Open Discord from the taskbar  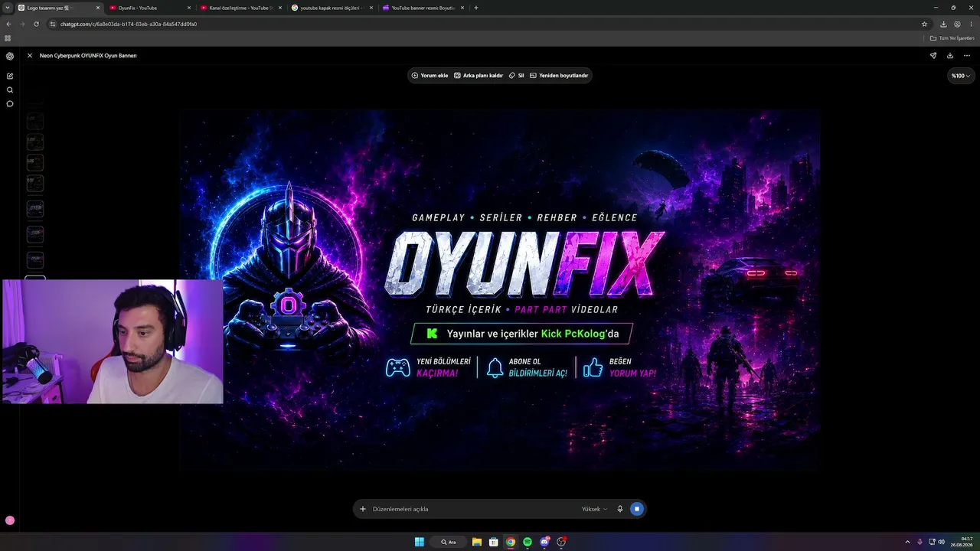click(544, 542)
